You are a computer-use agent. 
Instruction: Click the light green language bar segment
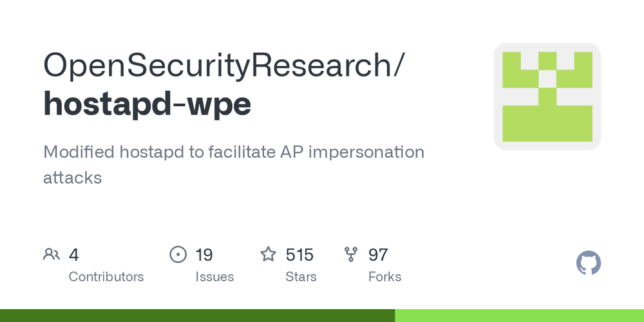[x=519, y=316]
